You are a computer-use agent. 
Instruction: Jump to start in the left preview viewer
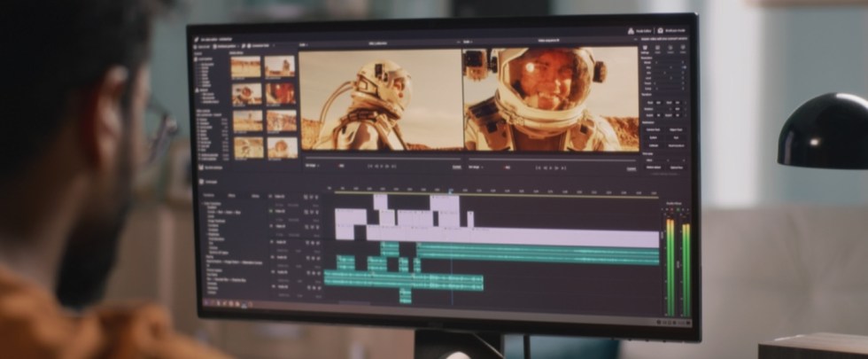(x=370, y=166)
